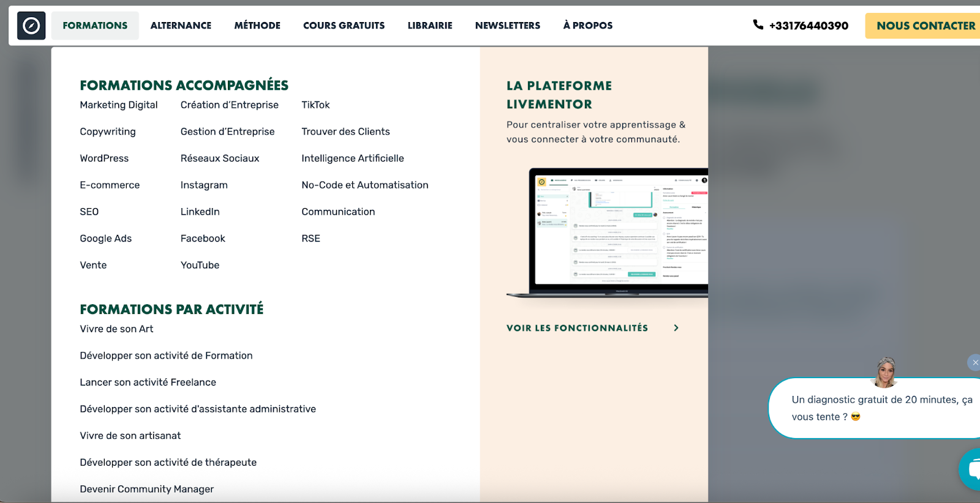Click the advisor avatar photo
This screenshot has height=503, width=980.
(885, 373)
